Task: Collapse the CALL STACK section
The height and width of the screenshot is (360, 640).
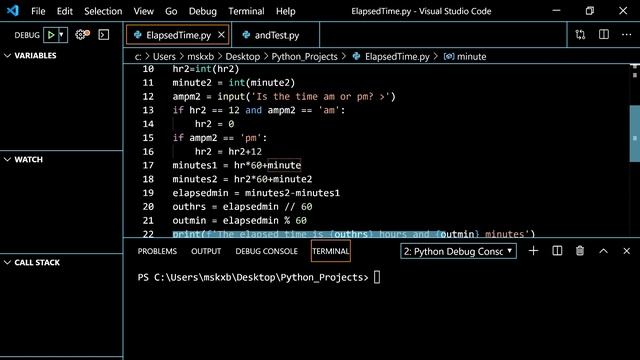Action: (8, 262)
